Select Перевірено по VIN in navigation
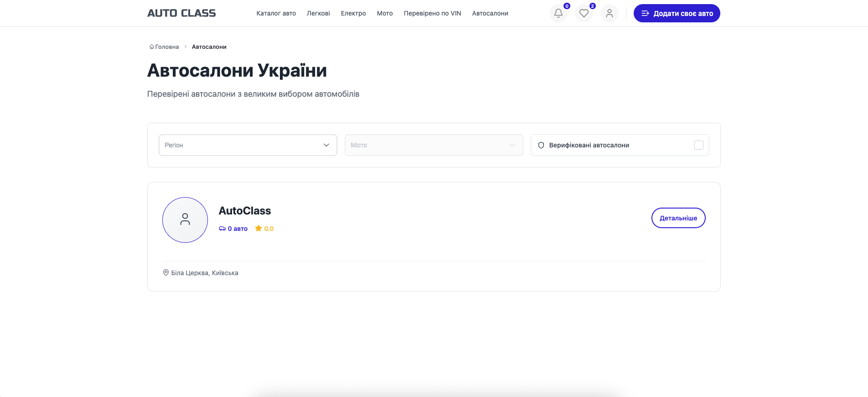The width and height of the screenshot is (868, 397). (x=432, y=13)
